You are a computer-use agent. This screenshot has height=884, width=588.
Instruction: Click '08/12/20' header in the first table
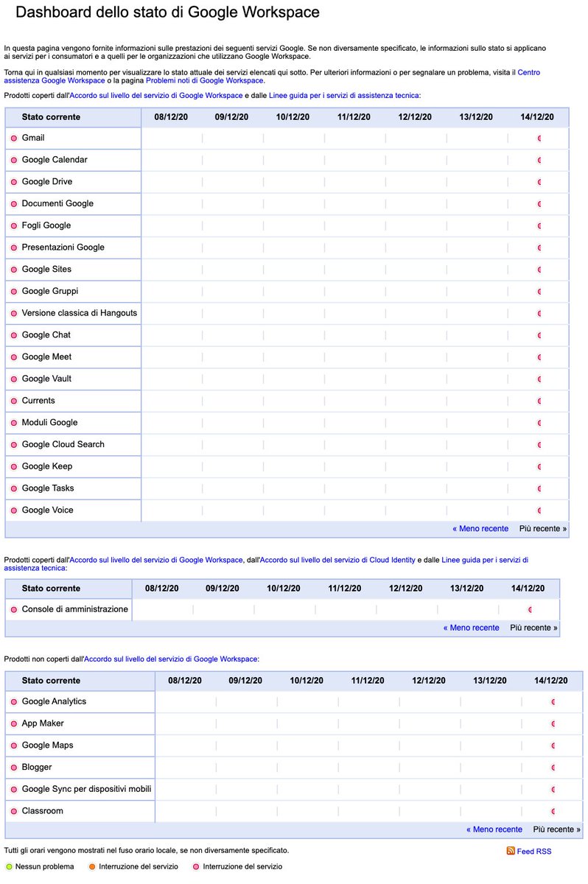pos(170,117)
